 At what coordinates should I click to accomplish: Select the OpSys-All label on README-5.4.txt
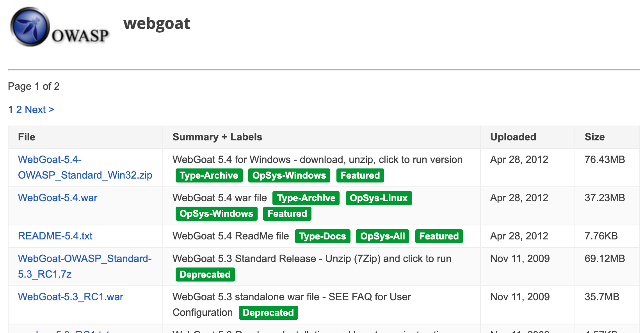[x=382, y=236]
